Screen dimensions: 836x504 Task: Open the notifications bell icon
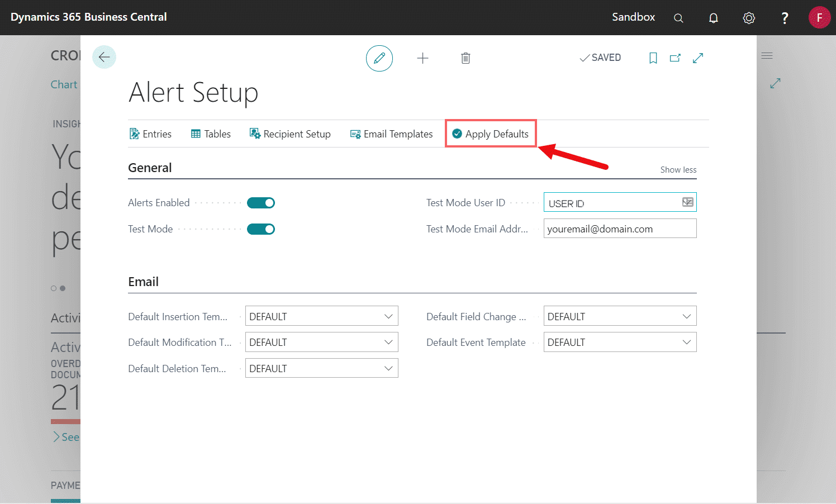[x=714, y=18]
